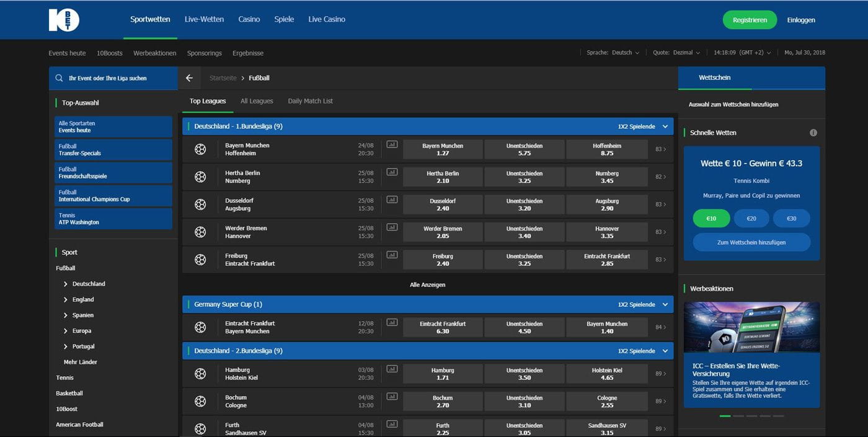Open the stats icon for Dusseldorf vs Augsburg
The width and height of the screenshot is (868, 437).
(392, 200)
